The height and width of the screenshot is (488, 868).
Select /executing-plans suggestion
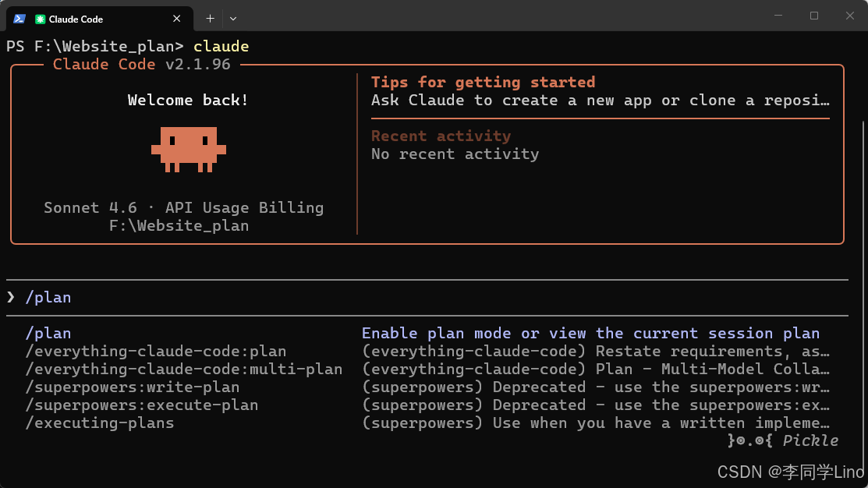coord(100,423)
